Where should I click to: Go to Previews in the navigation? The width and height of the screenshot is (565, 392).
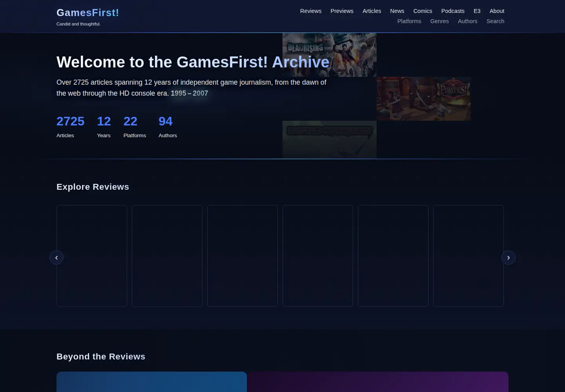[x=342, y=11]
